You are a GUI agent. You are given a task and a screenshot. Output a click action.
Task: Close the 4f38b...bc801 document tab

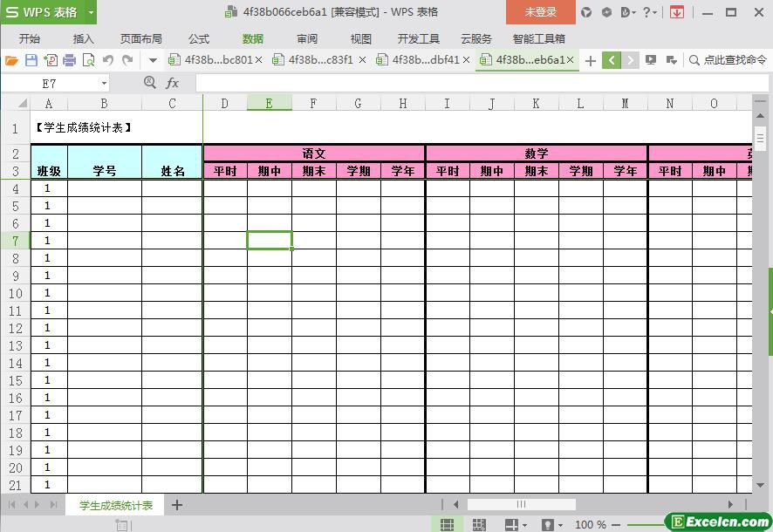pos(259,59)
